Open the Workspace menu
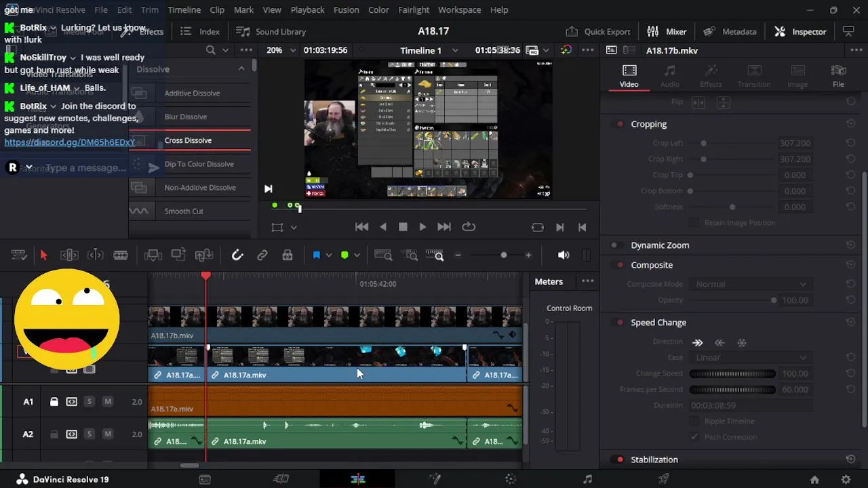The image size is (868, 488). tap(459, 9)
